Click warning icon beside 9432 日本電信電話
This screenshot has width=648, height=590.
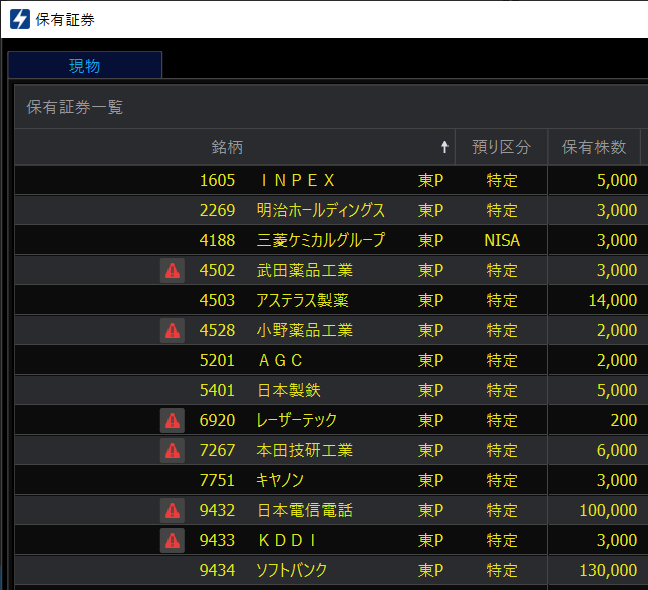(x=172, y=511)
